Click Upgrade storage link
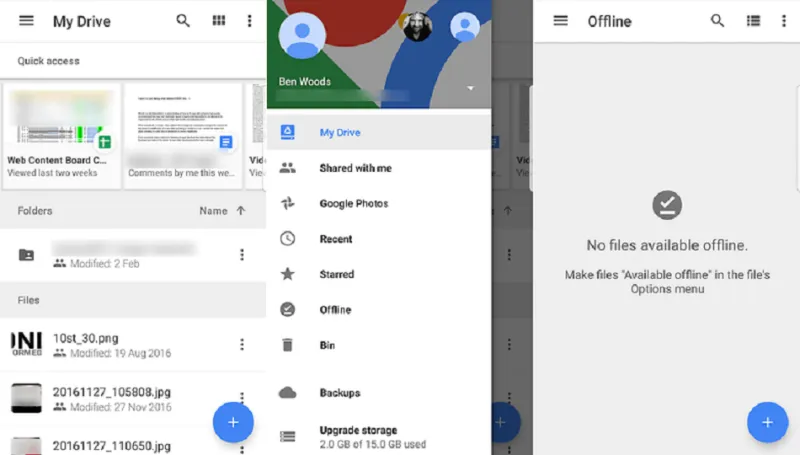Screen dimensions: 800x455 coord(358,430)
